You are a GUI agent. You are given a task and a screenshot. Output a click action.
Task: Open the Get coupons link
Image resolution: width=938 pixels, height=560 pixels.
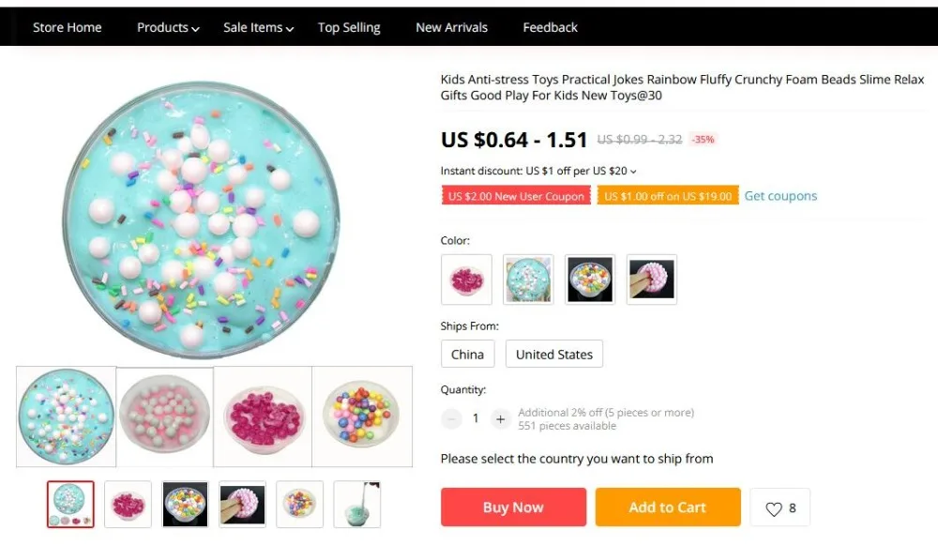tap(780, 196)
